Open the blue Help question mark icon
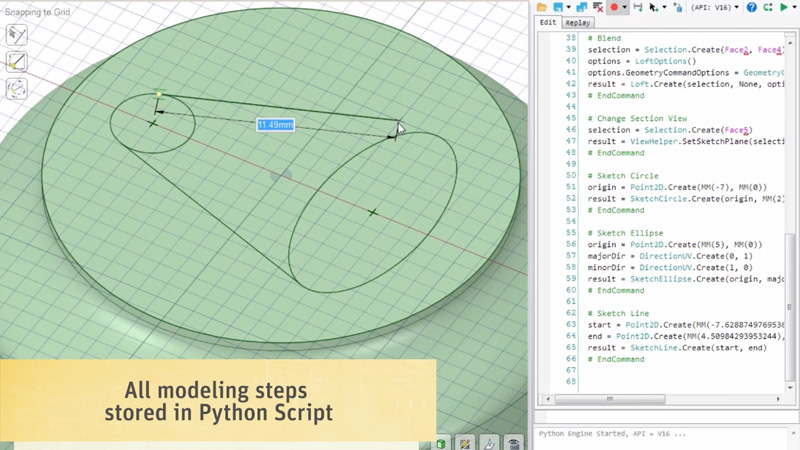 tap(752, 7)
